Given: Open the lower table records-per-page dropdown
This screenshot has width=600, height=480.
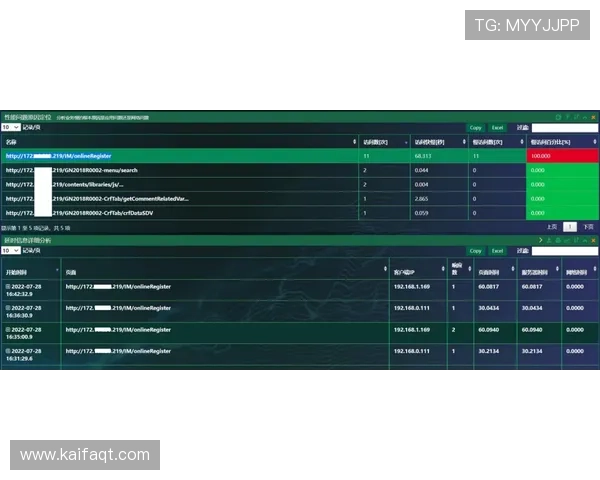Looking at the screenshot, I should [x=11, y=251].
